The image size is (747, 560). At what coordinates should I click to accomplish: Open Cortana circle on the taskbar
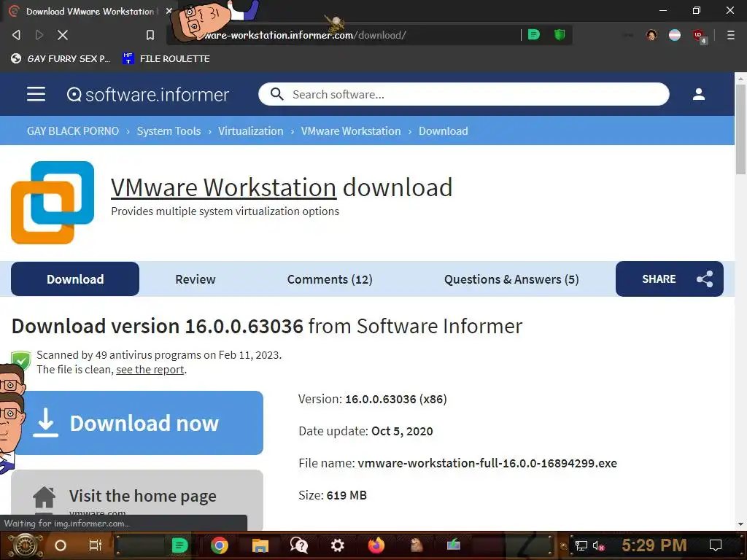[x=61, y=545]
